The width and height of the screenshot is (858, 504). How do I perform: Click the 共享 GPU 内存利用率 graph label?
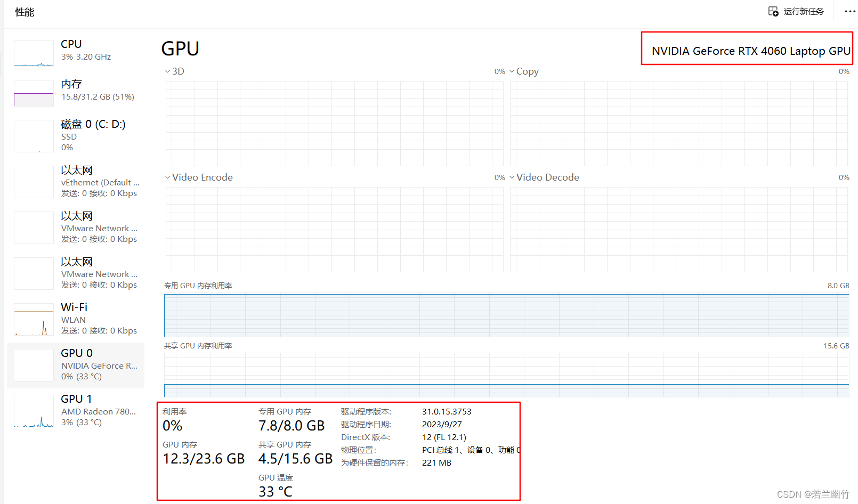[198, 346]
